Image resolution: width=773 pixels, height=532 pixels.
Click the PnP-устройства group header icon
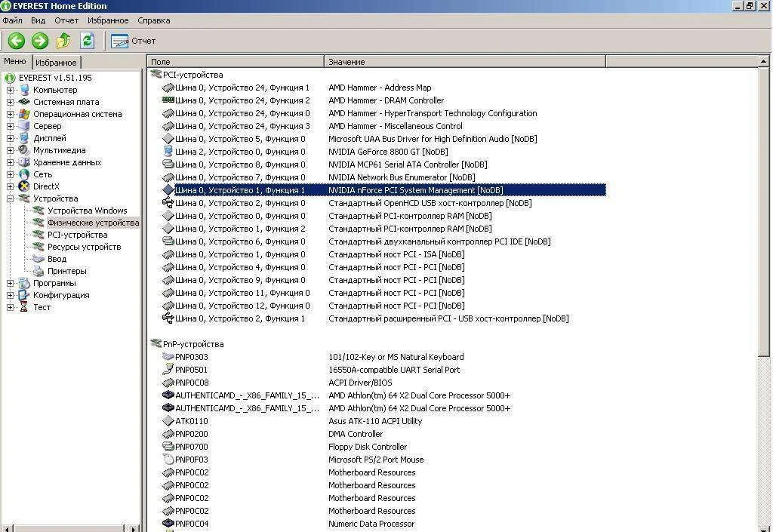pyautogui.click(x=156, y=343)
